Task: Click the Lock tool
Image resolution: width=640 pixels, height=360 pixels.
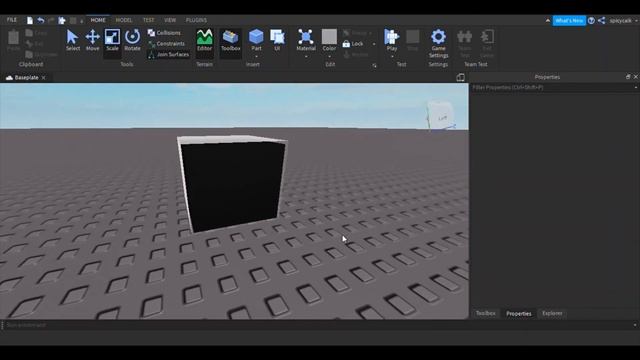Action: [x=353, y=44]
